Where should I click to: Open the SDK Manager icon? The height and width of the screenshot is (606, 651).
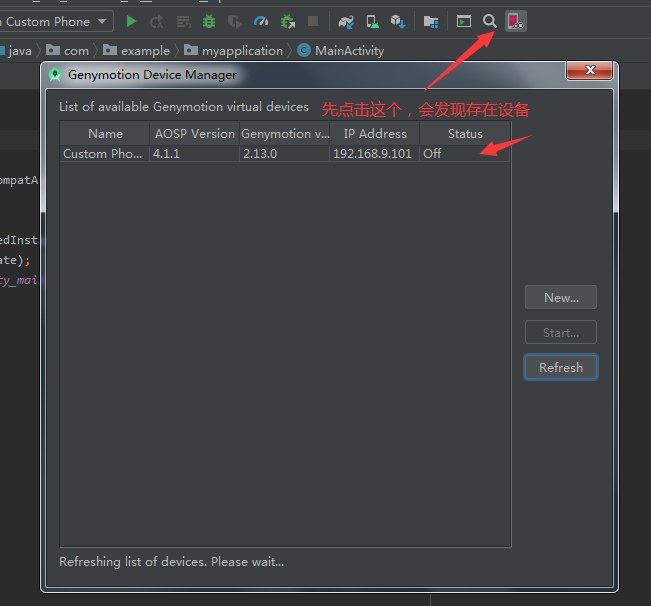tap(398, 22)
